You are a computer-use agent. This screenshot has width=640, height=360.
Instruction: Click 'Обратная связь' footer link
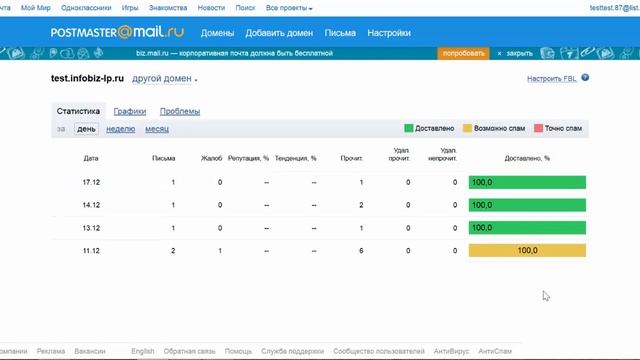[189, 351]
